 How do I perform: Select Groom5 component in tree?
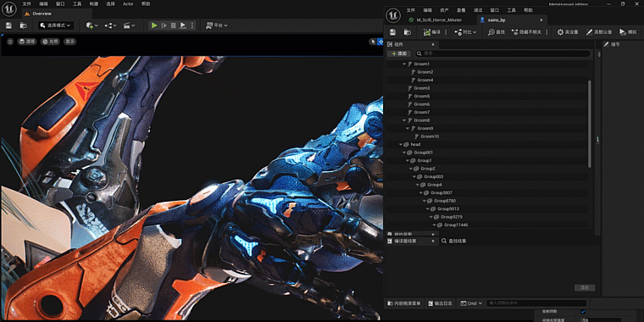(422, 96)
